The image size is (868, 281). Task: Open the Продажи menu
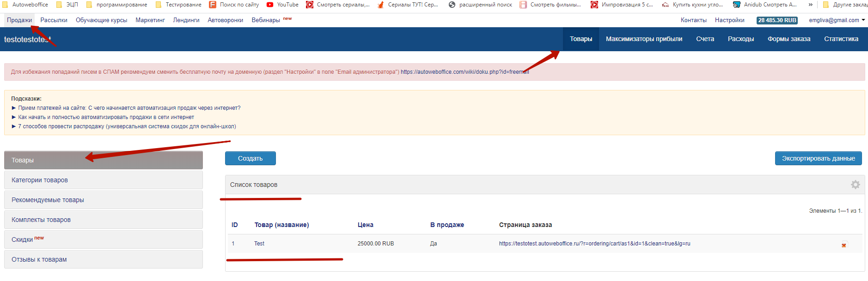(x=19, y=20)
